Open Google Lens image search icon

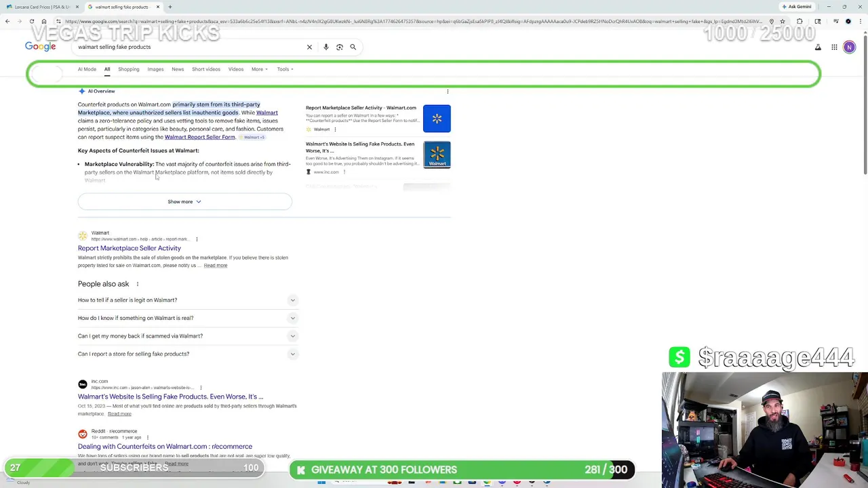[340, 47]
